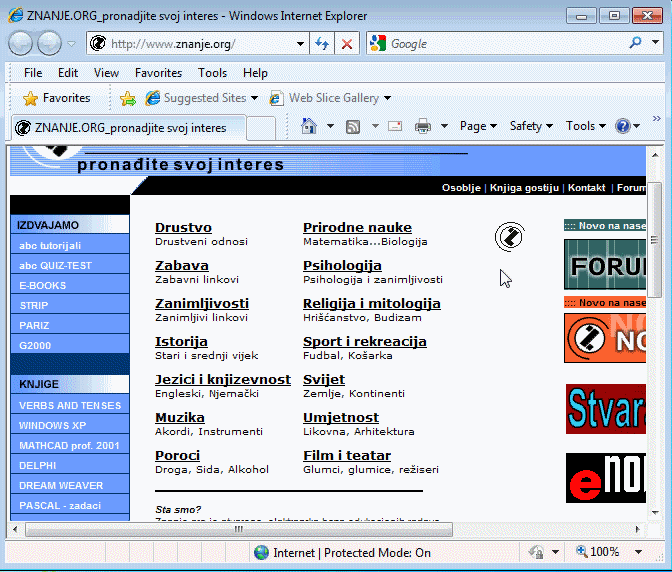
Task: Click the horizontal scrollbar thumb
Action: pyautogui.click(x=266, y=529)
